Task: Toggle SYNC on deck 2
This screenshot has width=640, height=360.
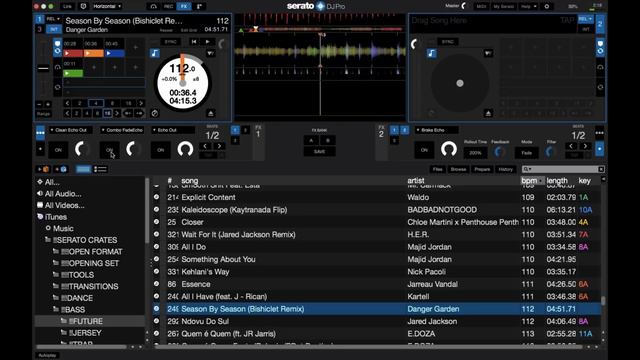Action: coord(448,42)
